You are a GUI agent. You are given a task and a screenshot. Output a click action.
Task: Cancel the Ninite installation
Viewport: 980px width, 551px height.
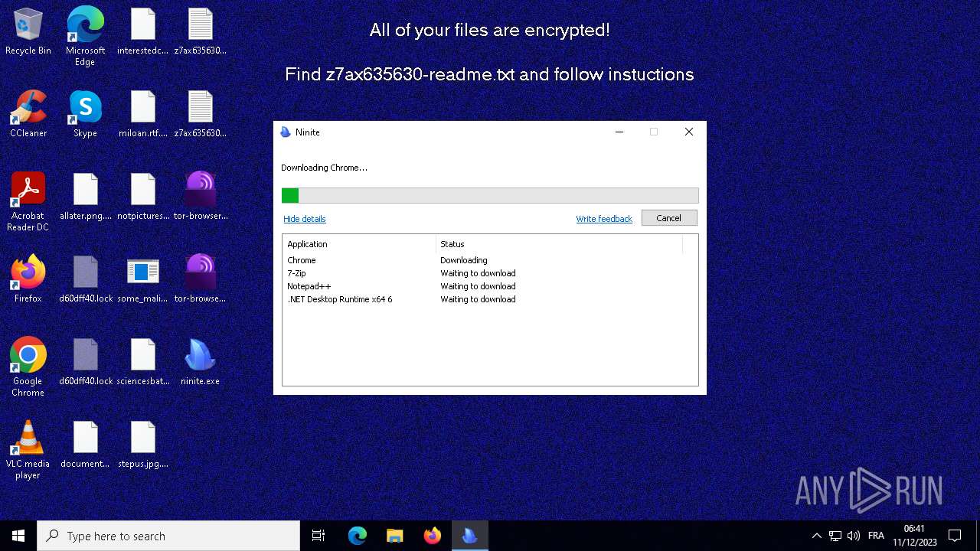coord(668,218)
